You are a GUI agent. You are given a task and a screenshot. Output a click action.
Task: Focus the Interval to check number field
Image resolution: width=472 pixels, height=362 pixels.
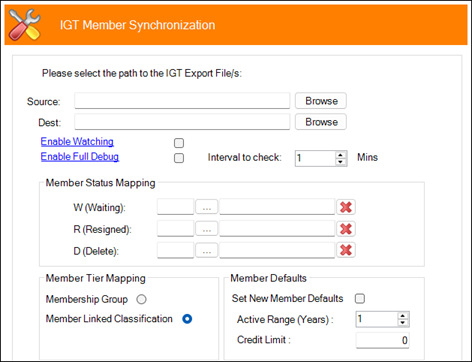click(x=315, y=158)
